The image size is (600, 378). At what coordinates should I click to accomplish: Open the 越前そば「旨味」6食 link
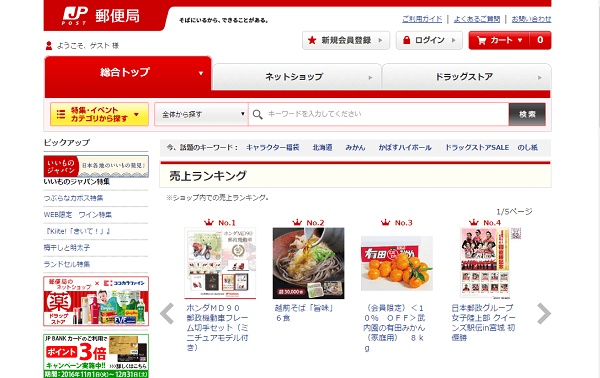point(304,313)
